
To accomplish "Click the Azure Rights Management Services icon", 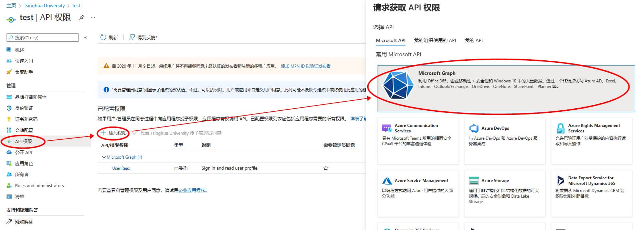I will 561,128.
